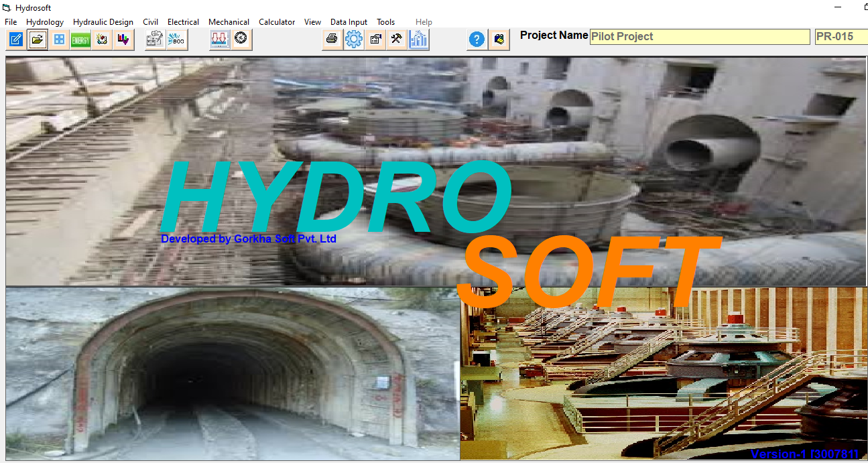Click the toolbar icon right of ENERGY
This screenshot has width=868, height=463.
pyautogui.click(x=102, y=40)
